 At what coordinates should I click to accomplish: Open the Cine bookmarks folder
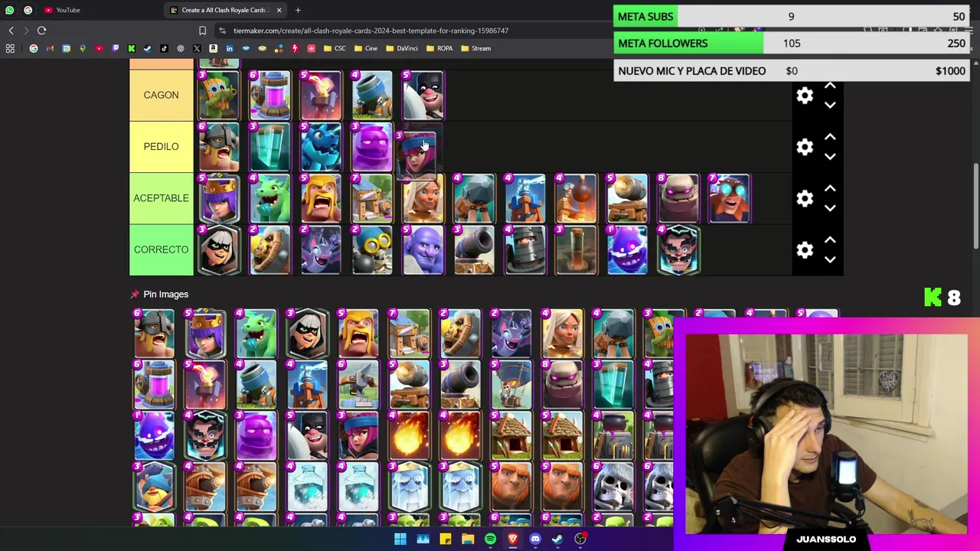[365, 48]
